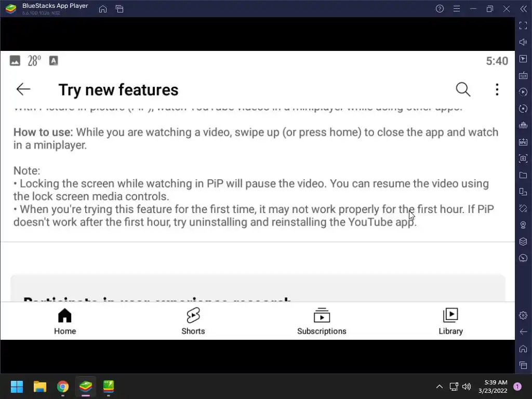Image resolution: width=532 pixels, height=399 pixels.
Task: Click the BlueStacks home icon in title bar
Action: (x=103, y=9)
